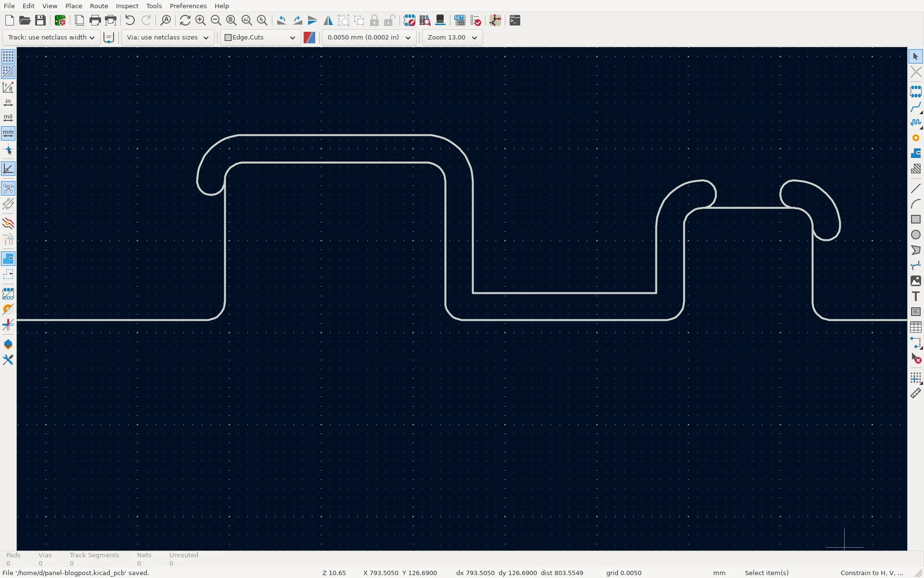The image size is (924, 578).
Task: Open the Place menu
Action: tap(74, 6)
